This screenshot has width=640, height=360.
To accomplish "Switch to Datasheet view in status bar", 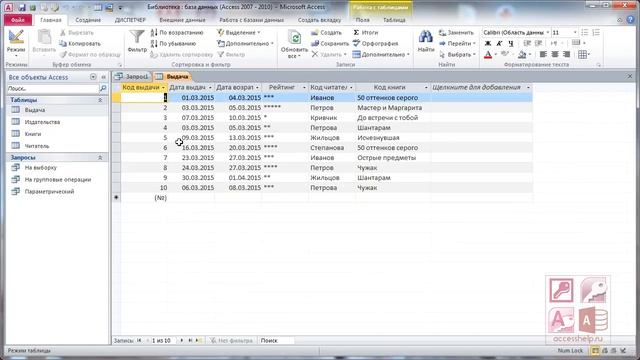I will pyautogui.click(x=596, y=351).
